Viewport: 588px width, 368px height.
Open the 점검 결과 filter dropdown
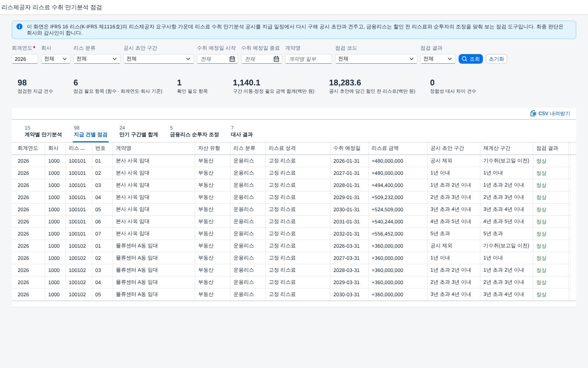(438, 59)
